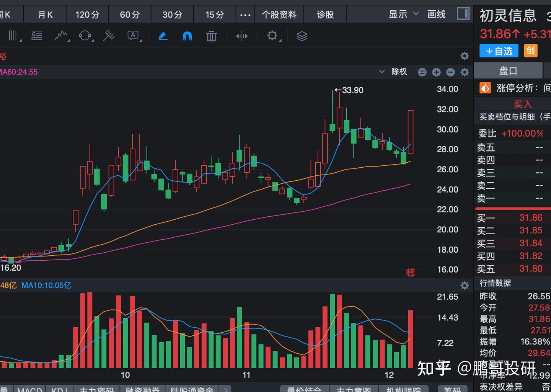Toggle 除权 price adjustment mode

[399, 72]
